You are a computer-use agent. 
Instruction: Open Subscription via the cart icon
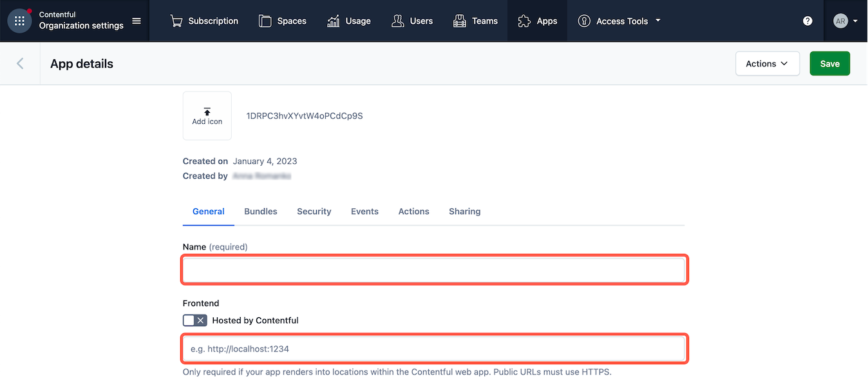click(x=176, y=21)
